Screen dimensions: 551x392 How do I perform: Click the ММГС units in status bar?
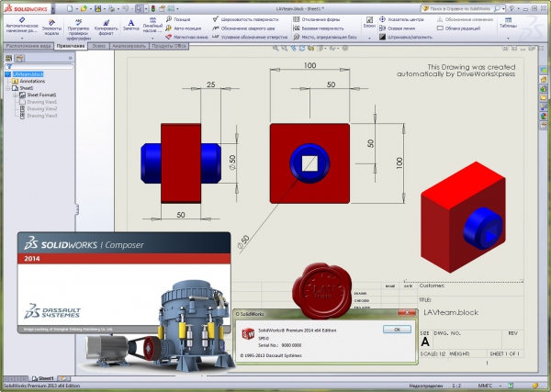(485, 386)
